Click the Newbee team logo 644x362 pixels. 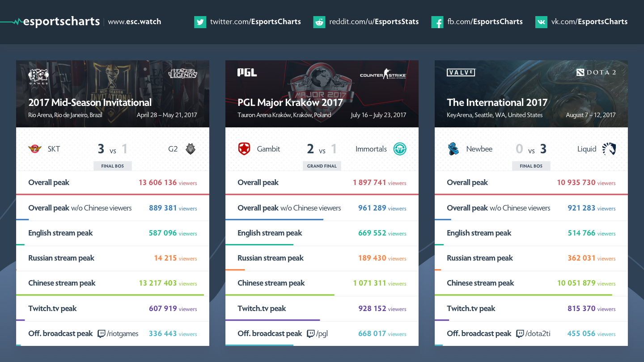click(x=453, y=149)
